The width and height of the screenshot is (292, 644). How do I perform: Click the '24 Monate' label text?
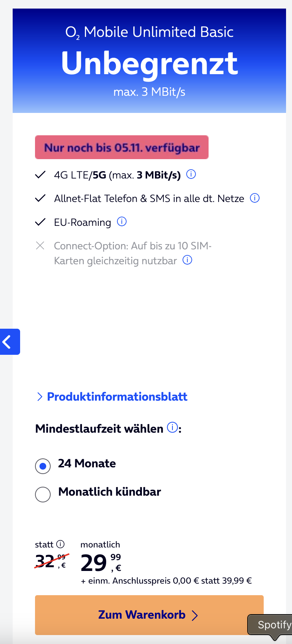click(87, 464)
